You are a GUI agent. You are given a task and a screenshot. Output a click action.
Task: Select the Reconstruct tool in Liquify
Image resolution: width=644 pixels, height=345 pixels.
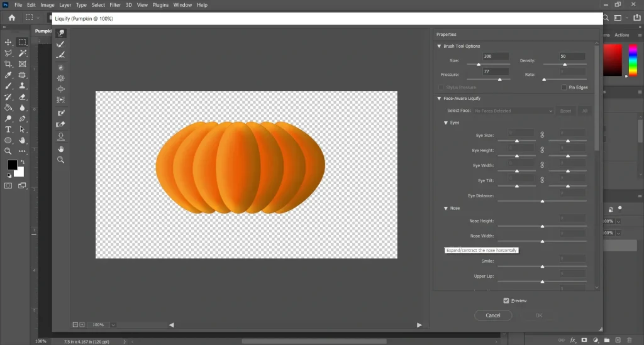[x=61, y=44]
